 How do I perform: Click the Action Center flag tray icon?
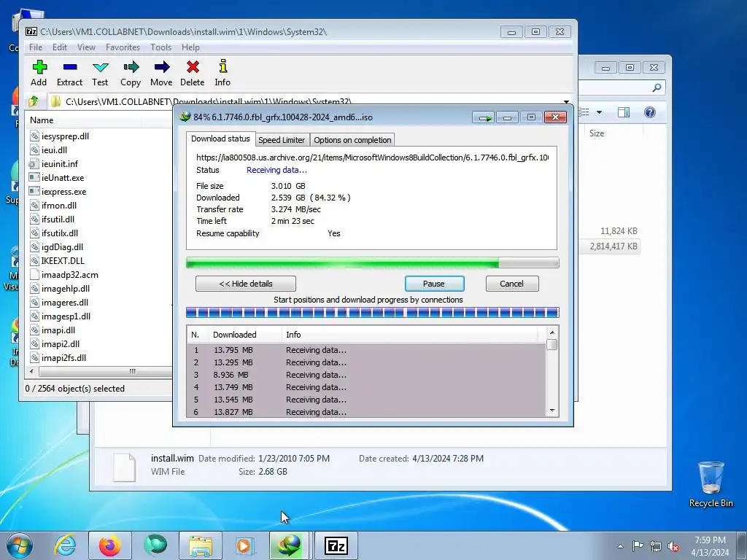[x=638, y=545]
